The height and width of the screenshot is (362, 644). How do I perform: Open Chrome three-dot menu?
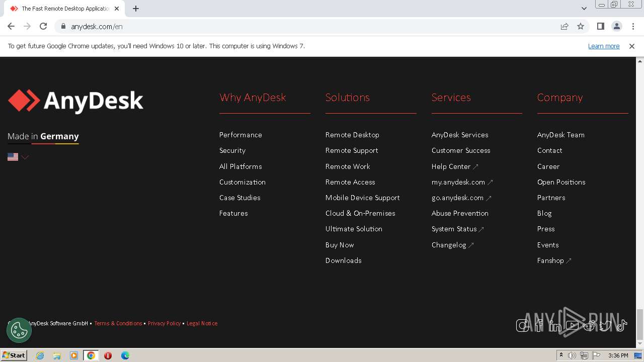tap(632, 26)
